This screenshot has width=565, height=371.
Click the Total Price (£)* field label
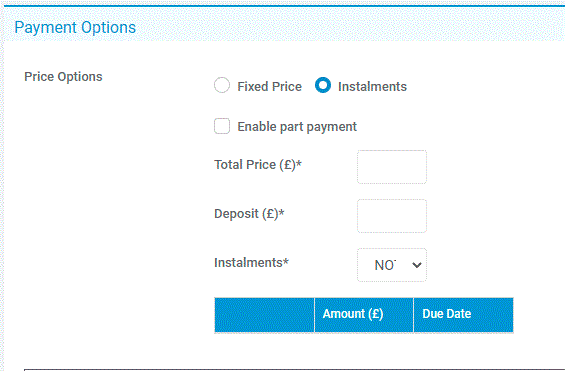click(x=258, y=165)
